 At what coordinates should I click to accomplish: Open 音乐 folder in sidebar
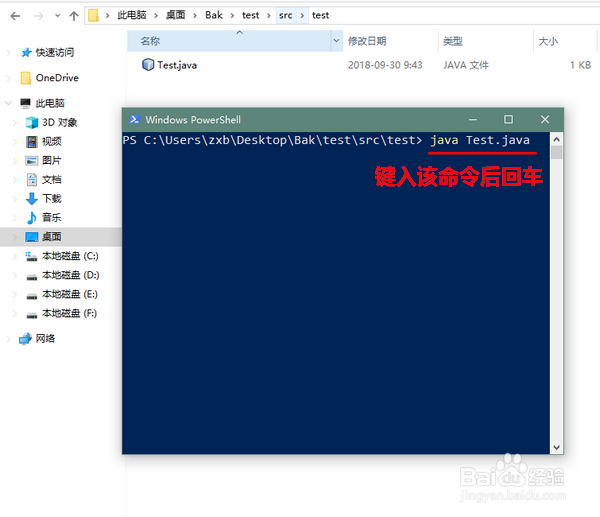pos(52,218)
